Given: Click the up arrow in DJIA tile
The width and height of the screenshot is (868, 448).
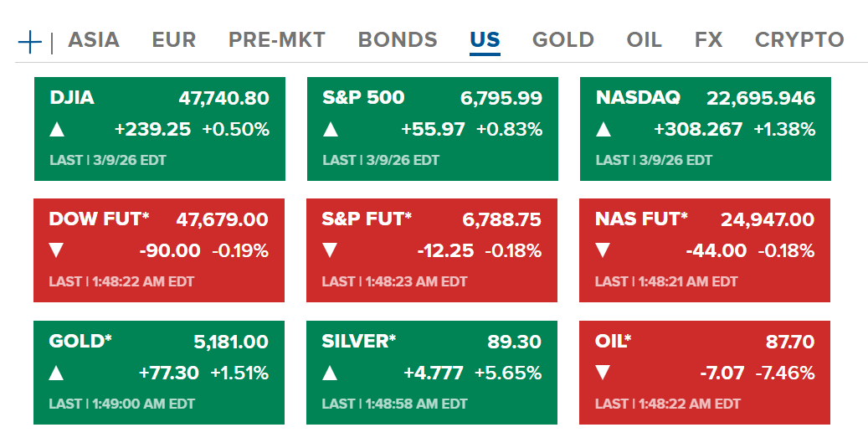Looking at the screenshot, I should pyautogui.click(x=57, y=130).
